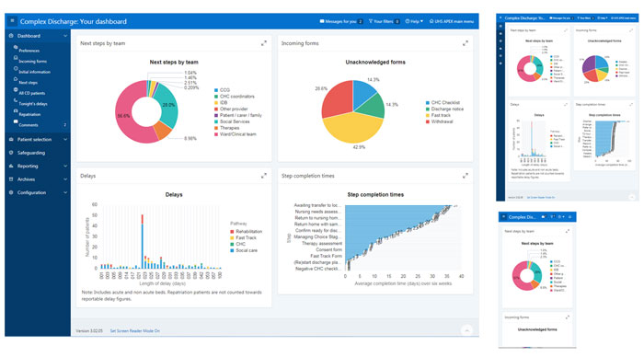This screenshot has height=357, width=644.
Task: Select Archives in the sidebar
Action: click(x=26, y=179)
